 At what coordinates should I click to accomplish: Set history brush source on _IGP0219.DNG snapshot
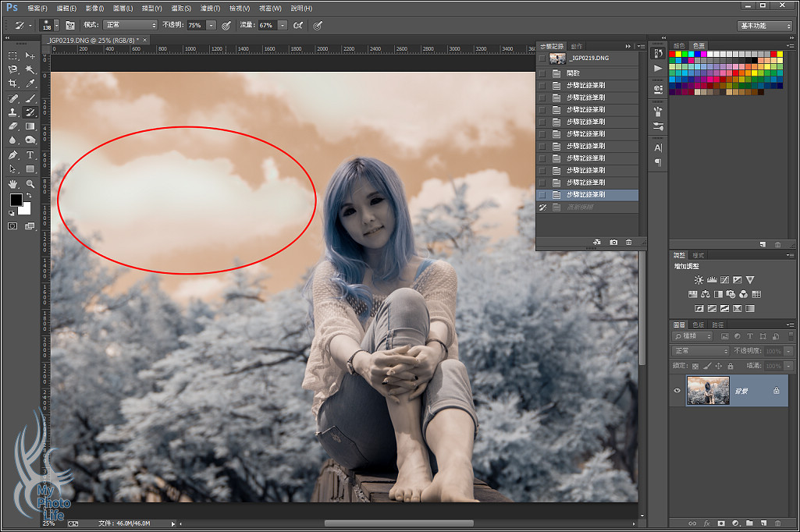542,59
